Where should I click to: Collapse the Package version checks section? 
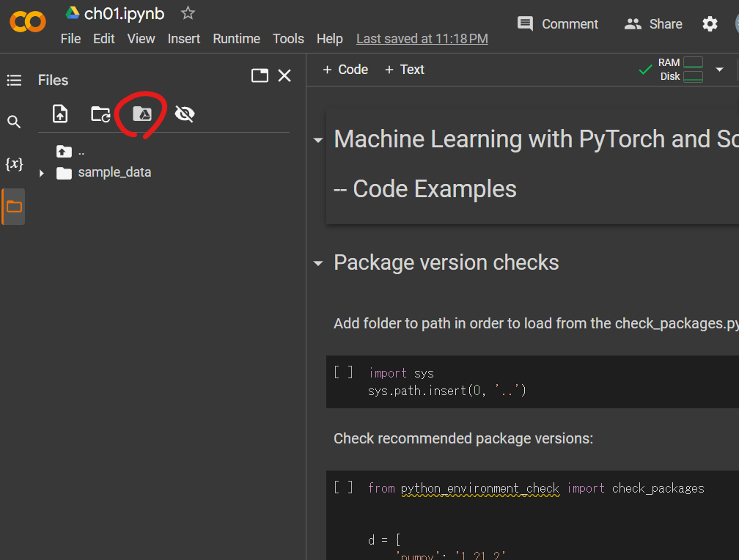pos(317,262)
